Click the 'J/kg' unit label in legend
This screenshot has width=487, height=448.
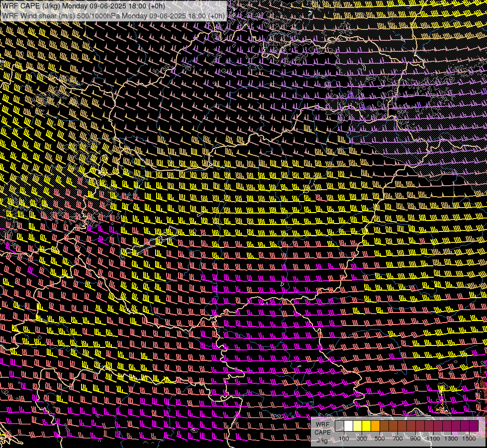(x=322, y=441)
